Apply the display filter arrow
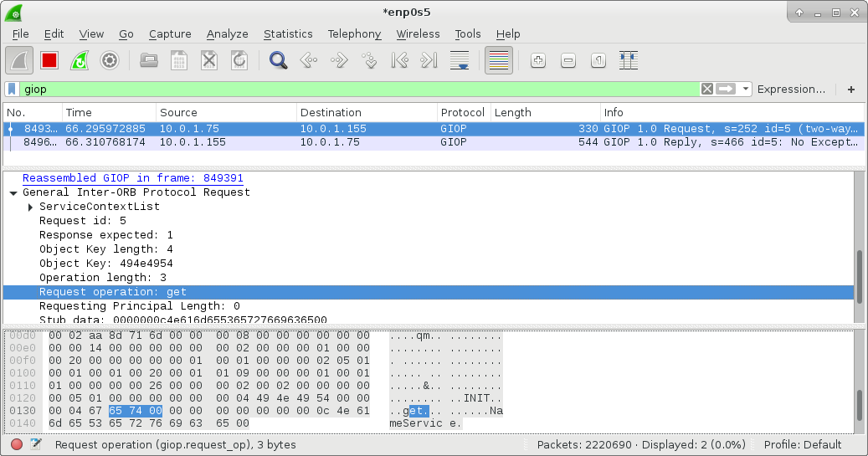Screen dimensions: 868x456 [726, 89]
